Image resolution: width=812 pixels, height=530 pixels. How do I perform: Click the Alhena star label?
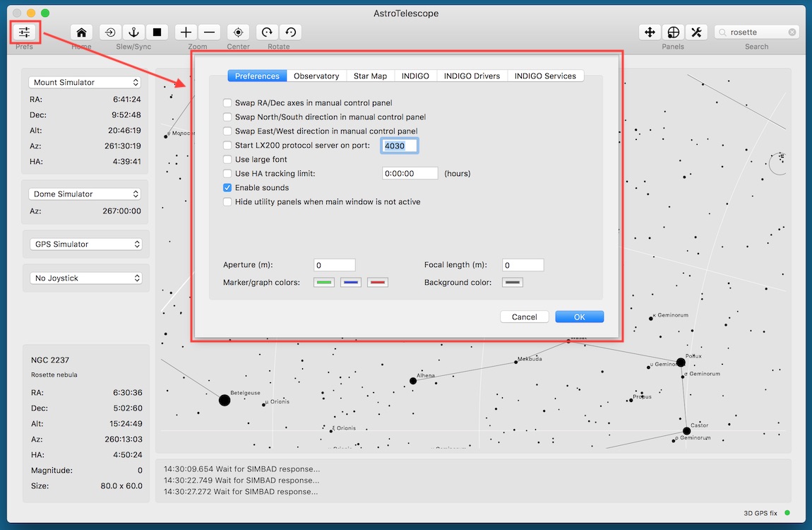tap(426, 376)
